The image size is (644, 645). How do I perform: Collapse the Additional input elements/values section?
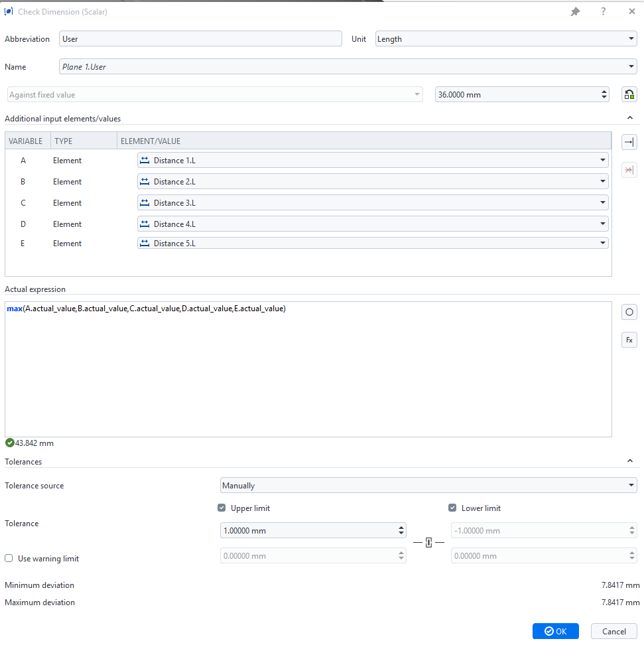pos(629,118)
